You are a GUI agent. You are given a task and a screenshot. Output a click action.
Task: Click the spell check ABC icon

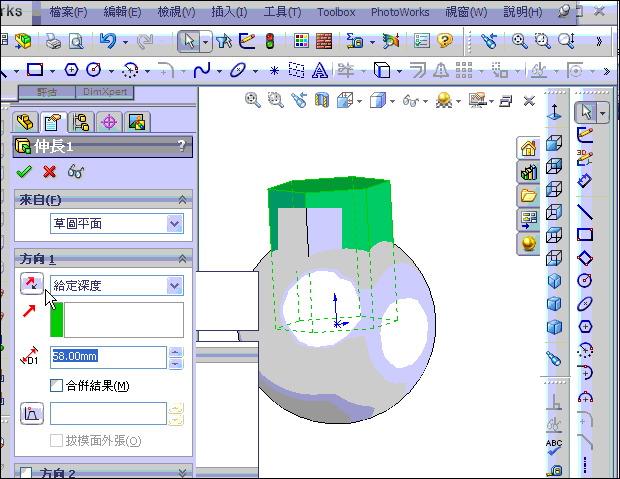point(554,447)
